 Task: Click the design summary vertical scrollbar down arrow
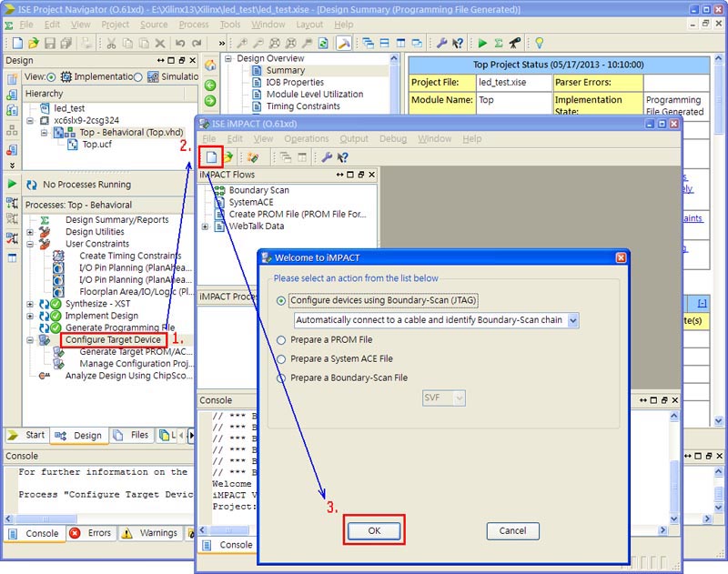click(x=719, y=421)
